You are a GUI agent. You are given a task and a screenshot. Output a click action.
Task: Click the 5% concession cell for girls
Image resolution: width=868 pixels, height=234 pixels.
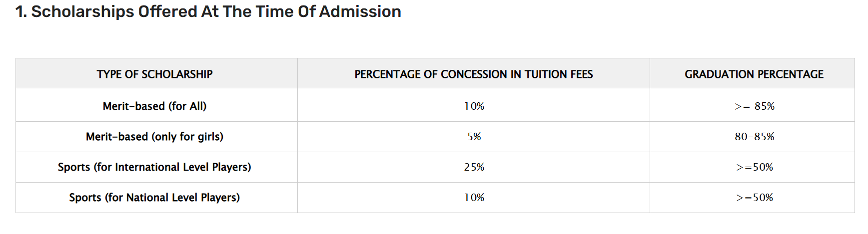pyautogui.click(x=474, y=137)
